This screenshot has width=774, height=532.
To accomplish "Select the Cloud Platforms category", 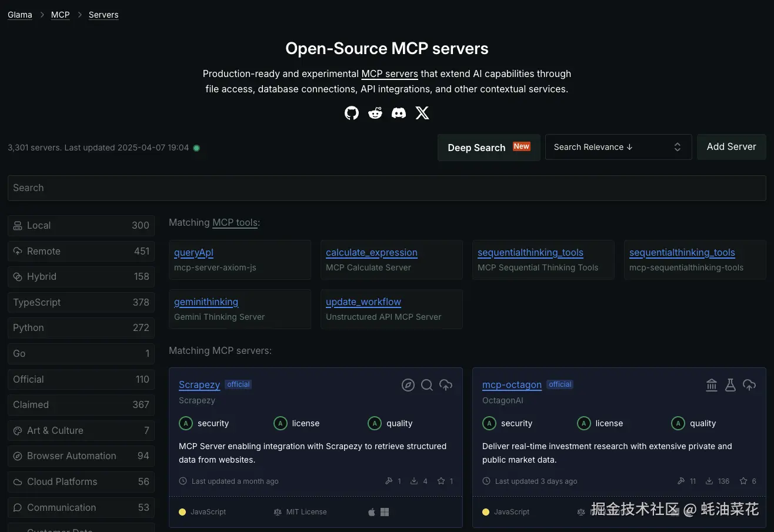I will pyautogui.click(x=81, y=481).
